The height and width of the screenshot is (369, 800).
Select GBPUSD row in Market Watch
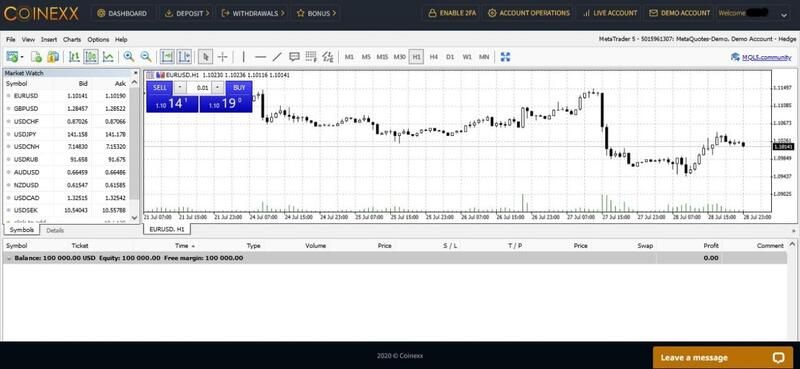(x=66, y=109)
